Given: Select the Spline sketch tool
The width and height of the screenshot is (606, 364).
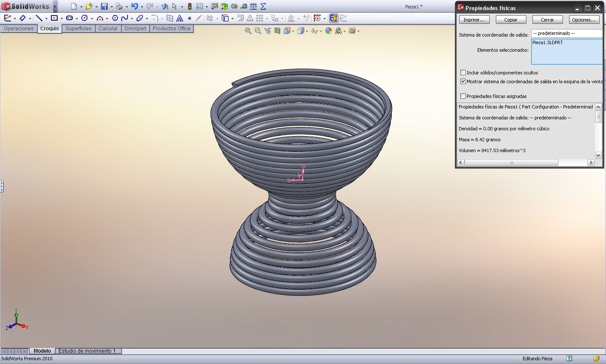Looking at the screenshot, I should click(125, 18).
